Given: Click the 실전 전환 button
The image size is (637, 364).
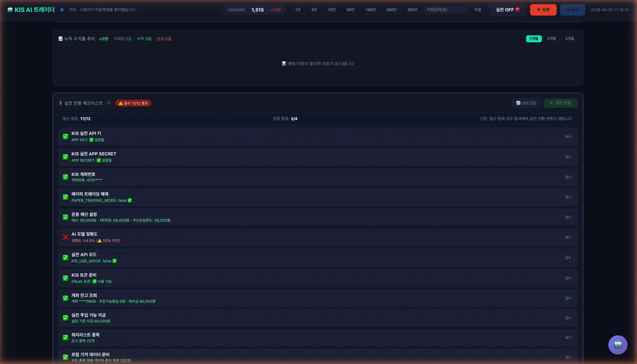Looking at the screenshot, I should click(561, 103).
